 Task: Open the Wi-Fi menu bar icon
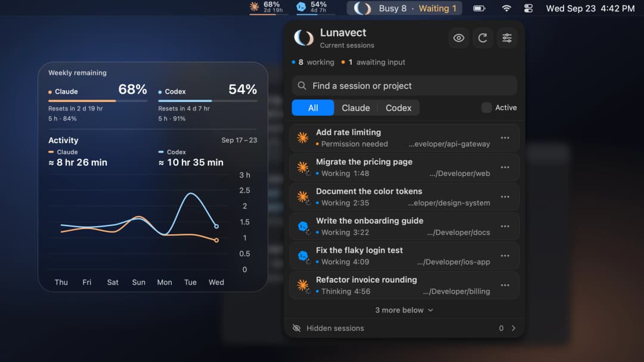point(506,8)
